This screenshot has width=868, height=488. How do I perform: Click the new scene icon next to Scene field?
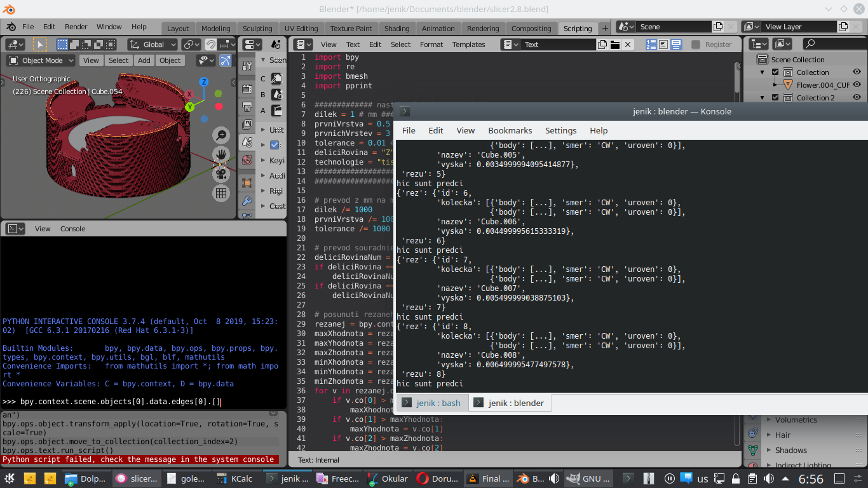click(x=718, y=27)
